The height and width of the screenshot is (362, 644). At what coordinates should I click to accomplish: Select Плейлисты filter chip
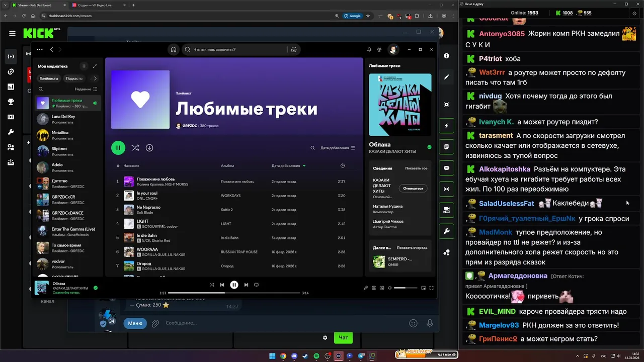click(x=49, y=78)
